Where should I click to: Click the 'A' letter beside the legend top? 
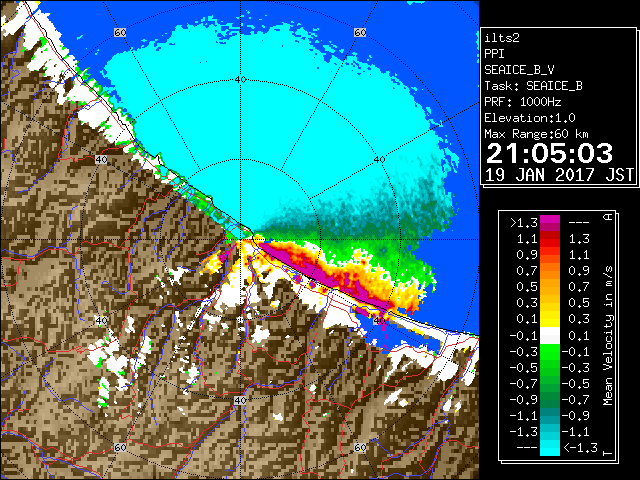608,217
